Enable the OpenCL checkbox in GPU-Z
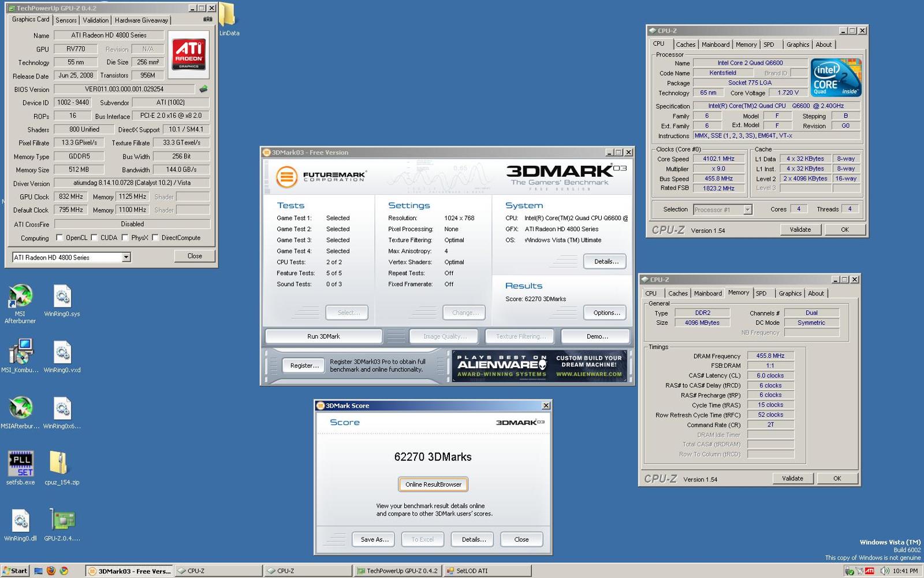This screenshot has width=924, height=578. point(59,238)
